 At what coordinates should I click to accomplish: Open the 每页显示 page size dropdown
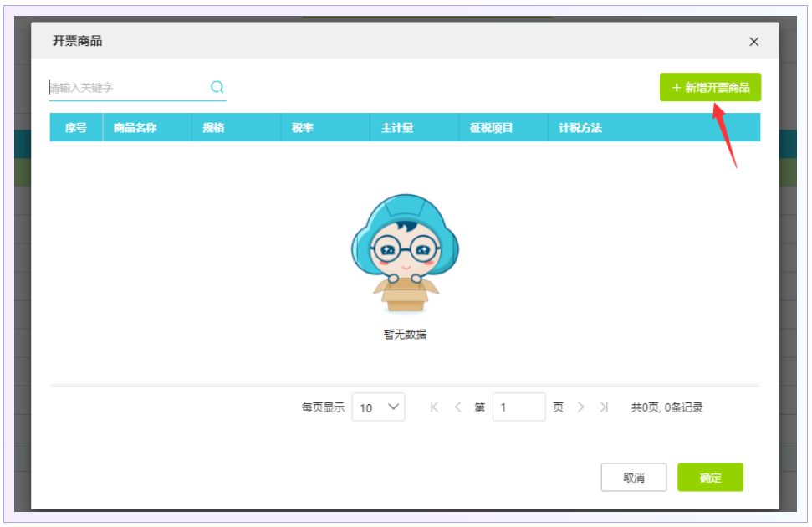click(x=378, y=407)
